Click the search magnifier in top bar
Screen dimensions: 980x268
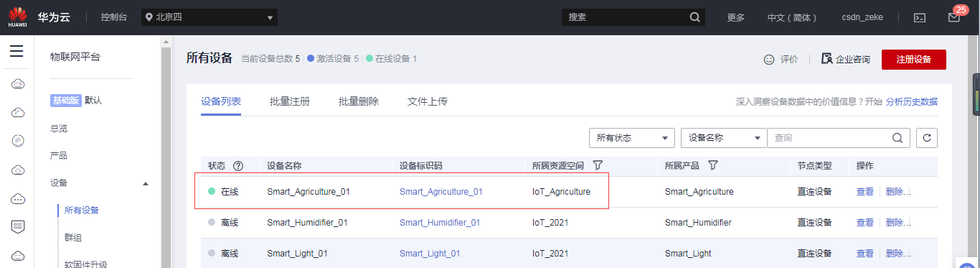(694, 17)
